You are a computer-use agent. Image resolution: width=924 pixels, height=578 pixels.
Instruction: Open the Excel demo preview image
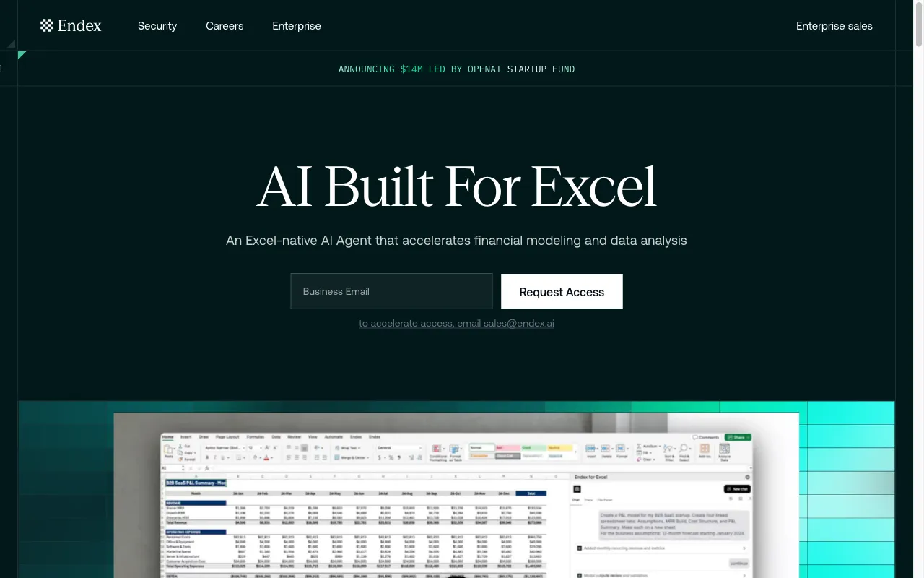[456, 496]
